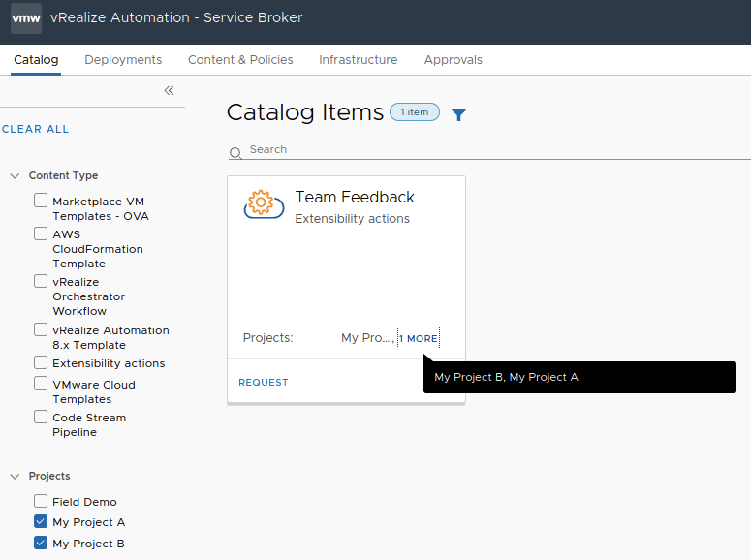Image resolution: width=751 pixels, height=560 pixels.
Task: Open the Catalog tab
Action: click(36, 60)
